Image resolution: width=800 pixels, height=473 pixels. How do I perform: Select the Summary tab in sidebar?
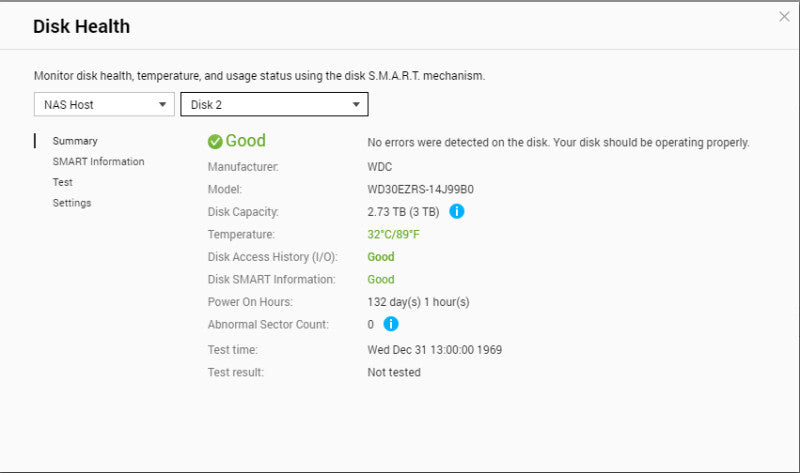pyautogui.click(x=75, y=141)
